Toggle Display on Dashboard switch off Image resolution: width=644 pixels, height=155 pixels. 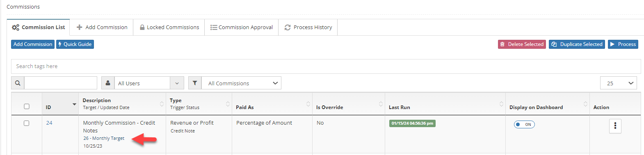click(524, 124)
